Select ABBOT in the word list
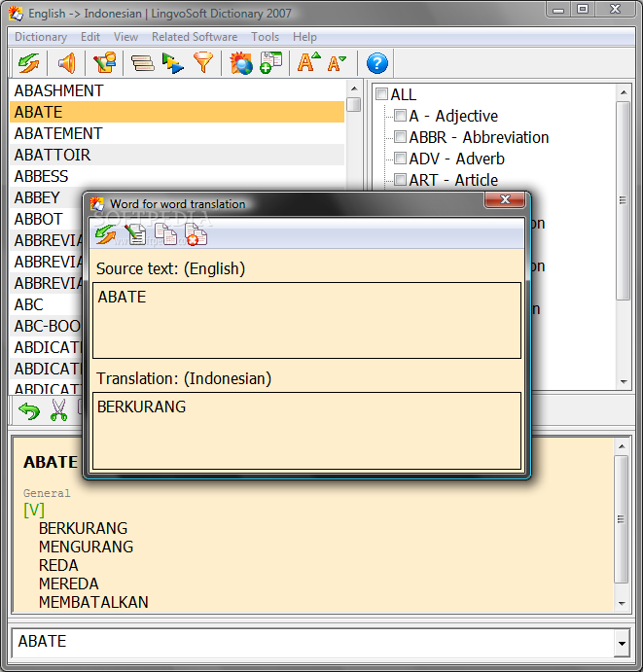Image resolution: width=643 pixels, height=672 pixels. (47, 219)
